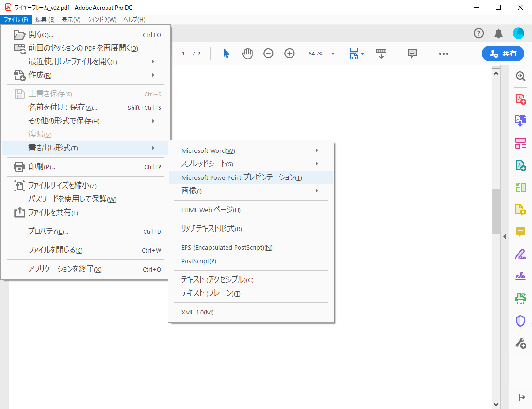532x409 pixels.
Task: Choose Microsoft PowerPoint プレゼンテーション export
Action: tap(241, 177)
